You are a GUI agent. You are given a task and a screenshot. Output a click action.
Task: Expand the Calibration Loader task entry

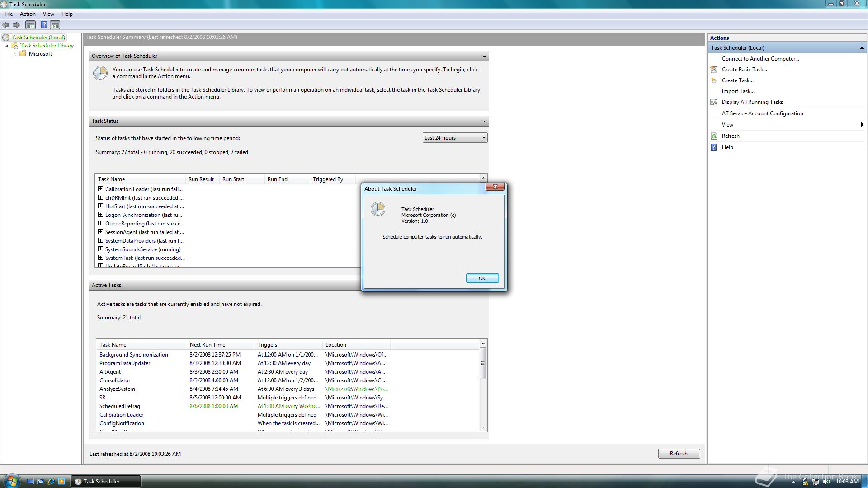[x=100, y=189]
